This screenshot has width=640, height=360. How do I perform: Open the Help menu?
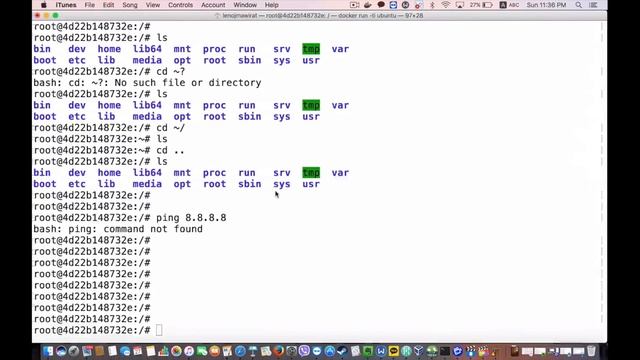point(271,5)
